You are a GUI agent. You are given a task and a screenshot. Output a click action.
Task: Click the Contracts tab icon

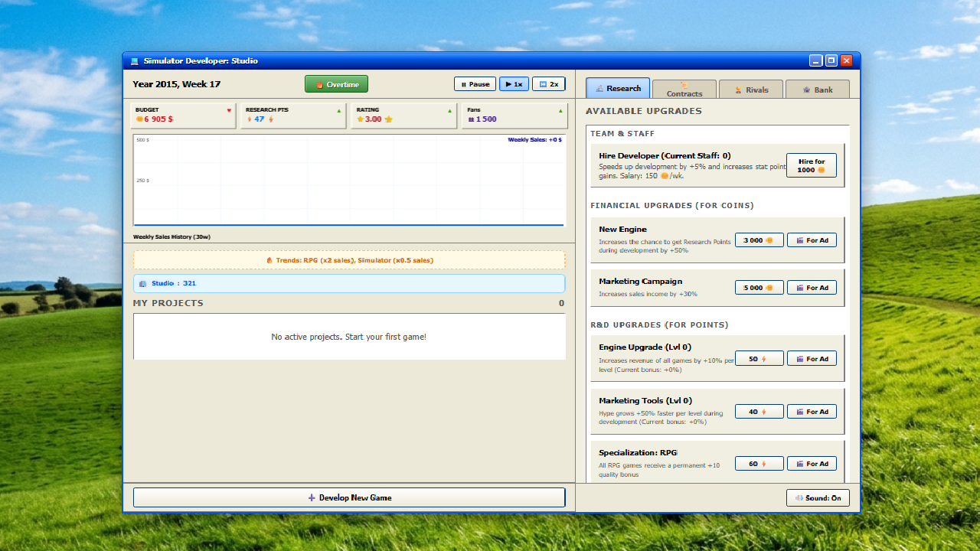click(684, 85)
